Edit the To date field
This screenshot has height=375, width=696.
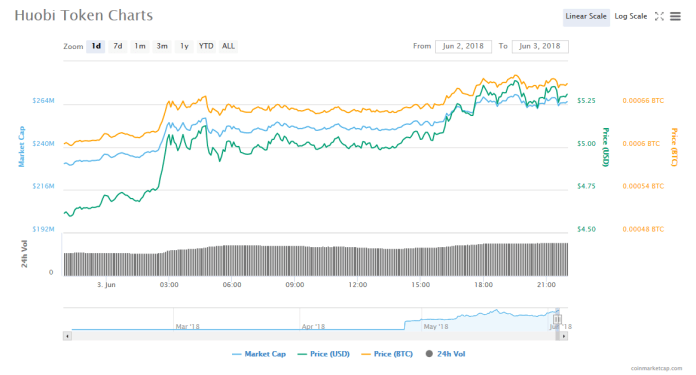[540, 46]
